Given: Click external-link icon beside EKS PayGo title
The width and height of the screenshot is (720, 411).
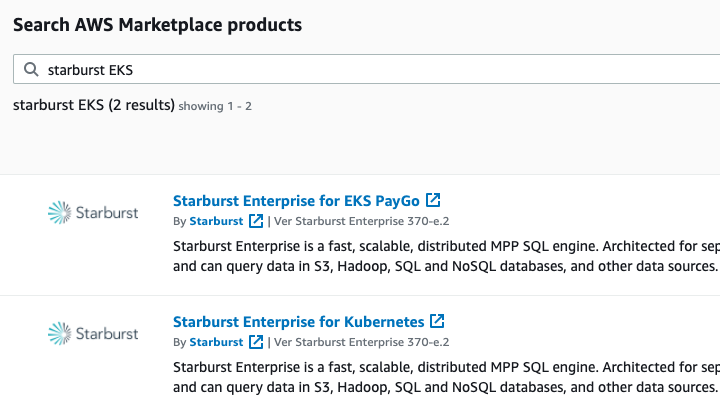Looking at the screenshot, I should pyautogui.click(x=433, y=200).
